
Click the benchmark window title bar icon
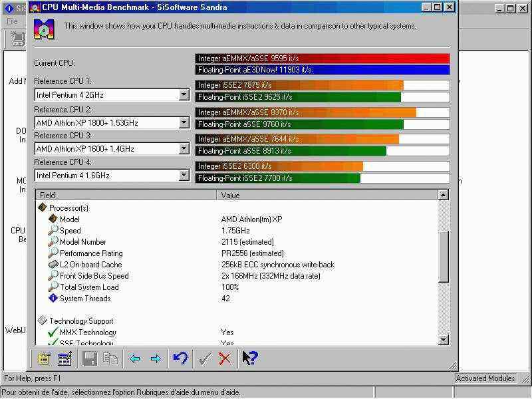pos(35,7)
